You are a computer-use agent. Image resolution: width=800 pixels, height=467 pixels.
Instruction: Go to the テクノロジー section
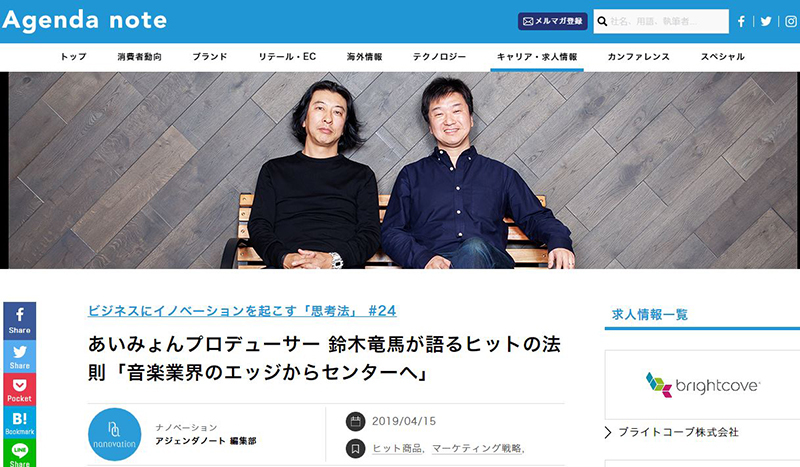439,57
